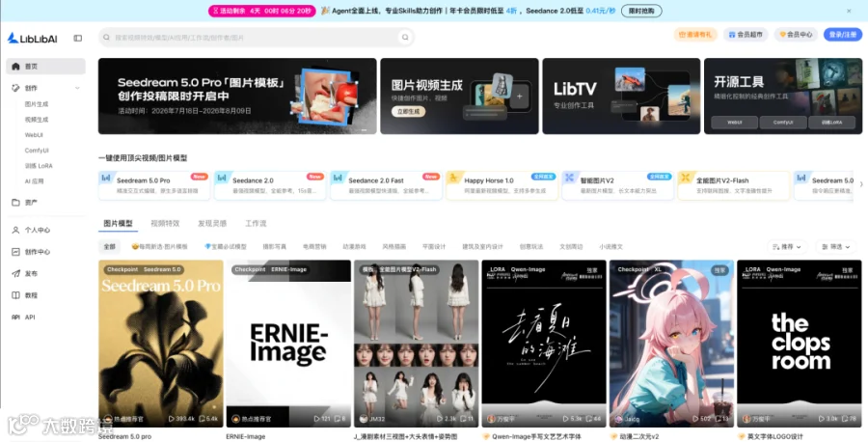Close the top promotion banner
Image resolution: width=868 pixels, height=442 pixels.
pyautogui.click(x=849, y=11)
